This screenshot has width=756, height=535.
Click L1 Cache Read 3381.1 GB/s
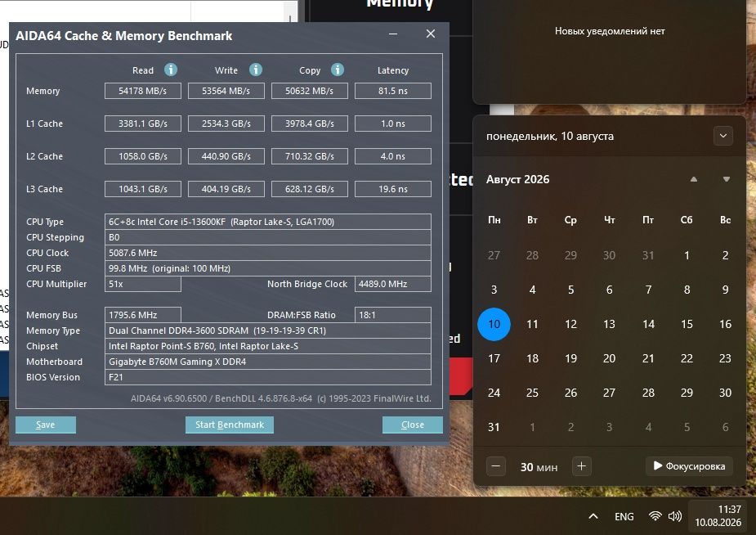click(143, 124)
